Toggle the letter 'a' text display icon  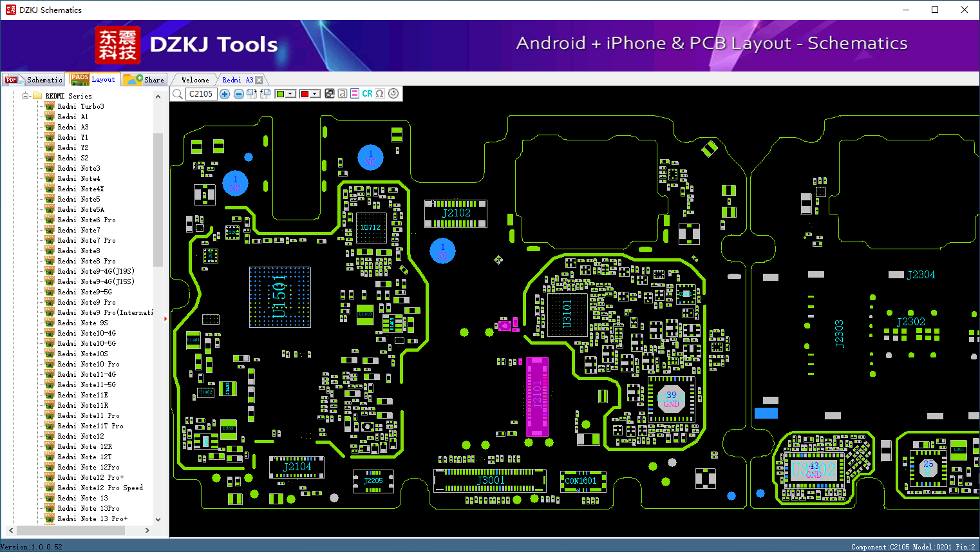click(x=343, y=93)
